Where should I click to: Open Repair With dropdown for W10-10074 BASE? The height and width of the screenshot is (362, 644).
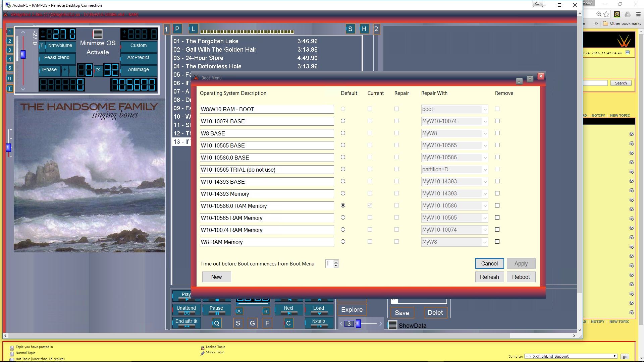[x=454, y=121]
